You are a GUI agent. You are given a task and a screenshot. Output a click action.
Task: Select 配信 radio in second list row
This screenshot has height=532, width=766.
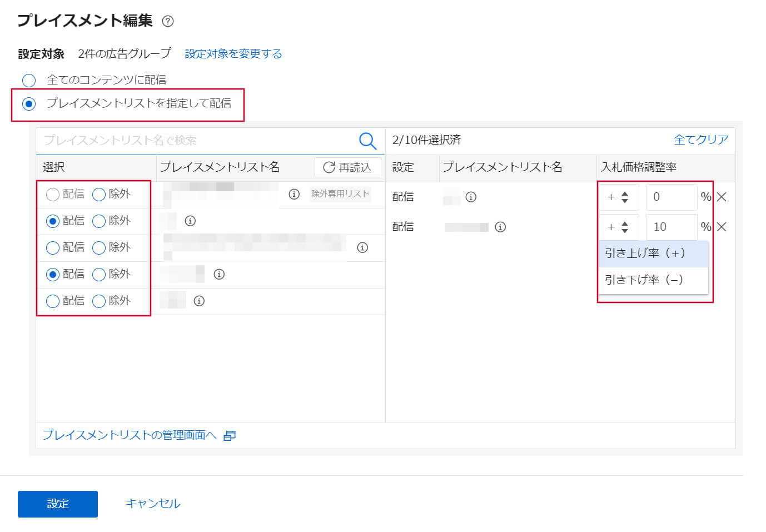53,221
